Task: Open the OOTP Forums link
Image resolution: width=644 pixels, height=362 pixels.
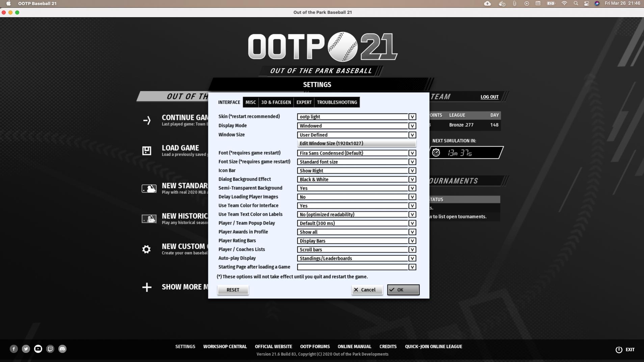Action: click(x=315, y=347)
